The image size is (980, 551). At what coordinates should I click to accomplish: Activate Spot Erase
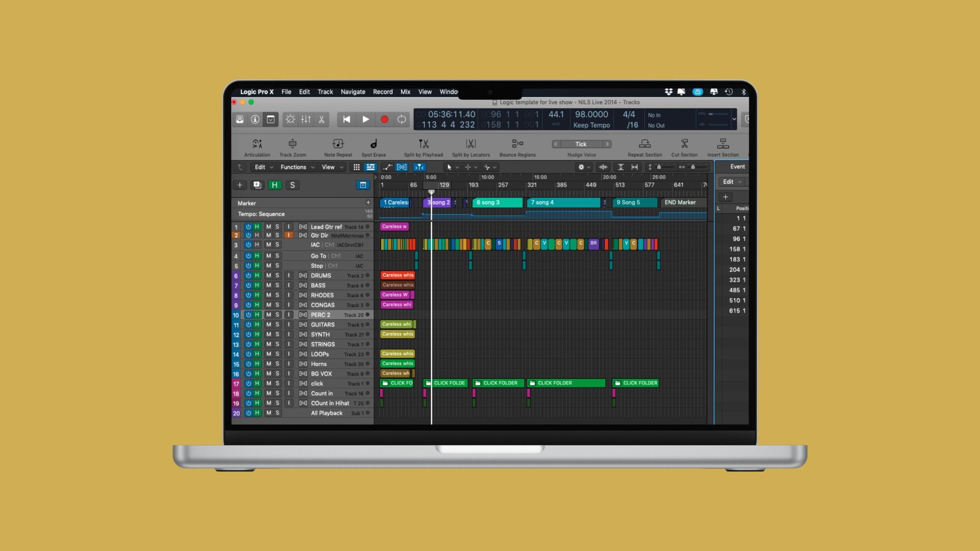(x=374, y=144)
